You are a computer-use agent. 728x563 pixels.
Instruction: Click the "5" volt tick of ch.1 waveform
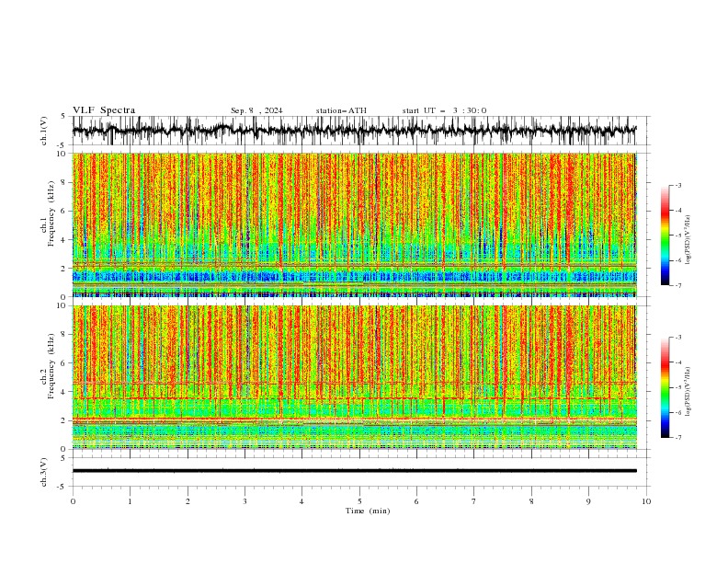tap(64, 117)
